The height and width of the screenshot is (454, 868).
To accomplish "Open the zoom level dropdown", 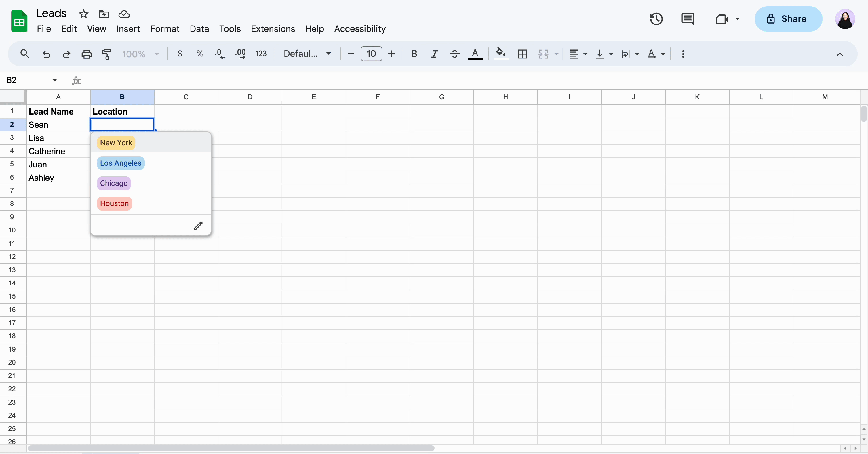I will coord(140,54).
